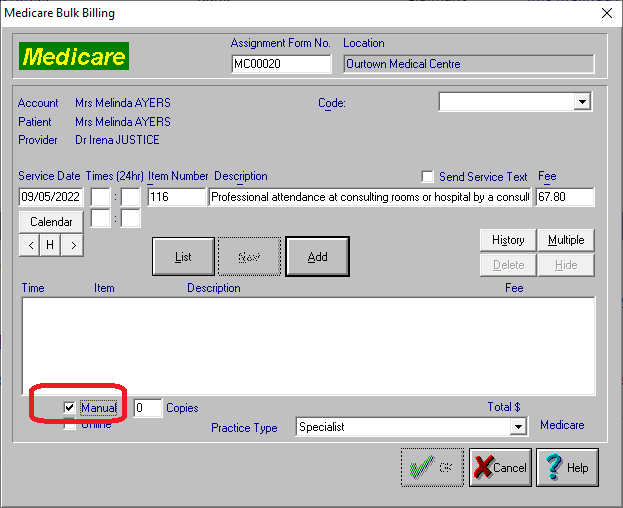Open the Calendar picker
Screen dimensions: 623x508
[x=51, y=222]
